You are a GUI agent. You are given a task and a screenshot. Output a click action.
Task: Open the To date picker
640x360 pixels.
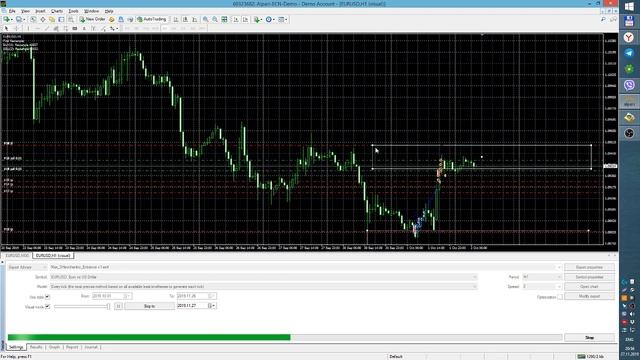pos(197,296)
